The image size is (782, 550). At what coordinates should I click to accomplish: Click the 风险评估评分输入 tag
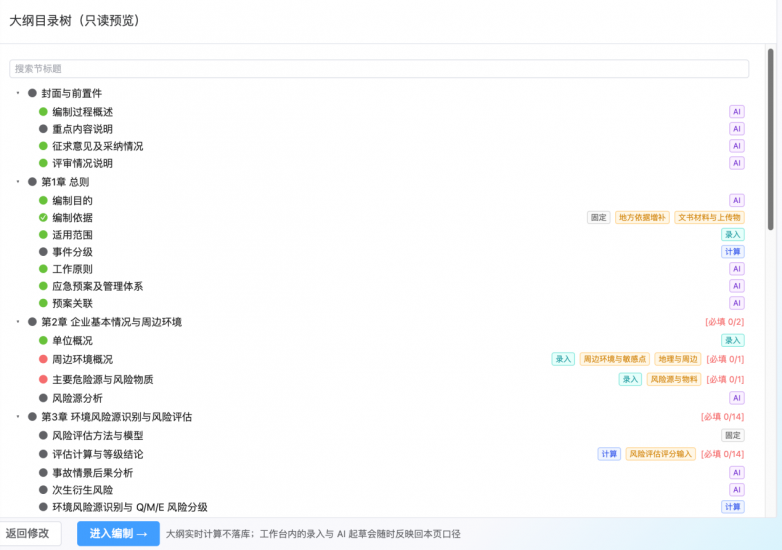point(660,454)
